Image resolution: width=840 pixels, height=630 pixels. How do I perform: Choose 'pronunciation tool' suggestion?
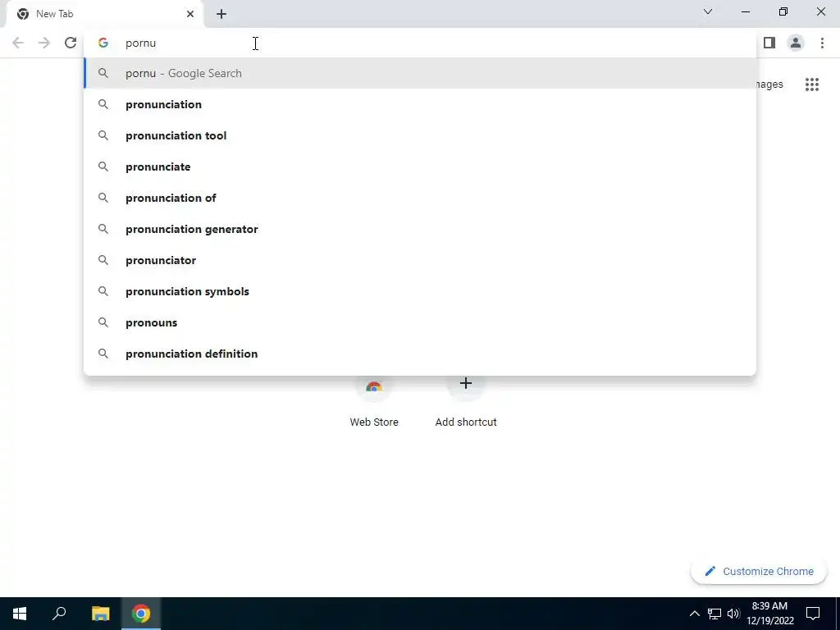(x=420, y=135)
